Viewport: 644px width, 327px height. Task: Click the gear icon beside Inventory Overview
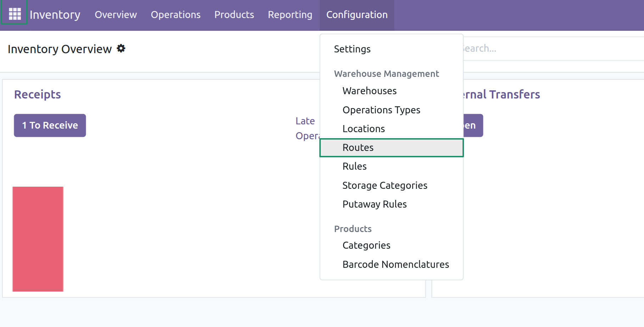click(121, 49)
